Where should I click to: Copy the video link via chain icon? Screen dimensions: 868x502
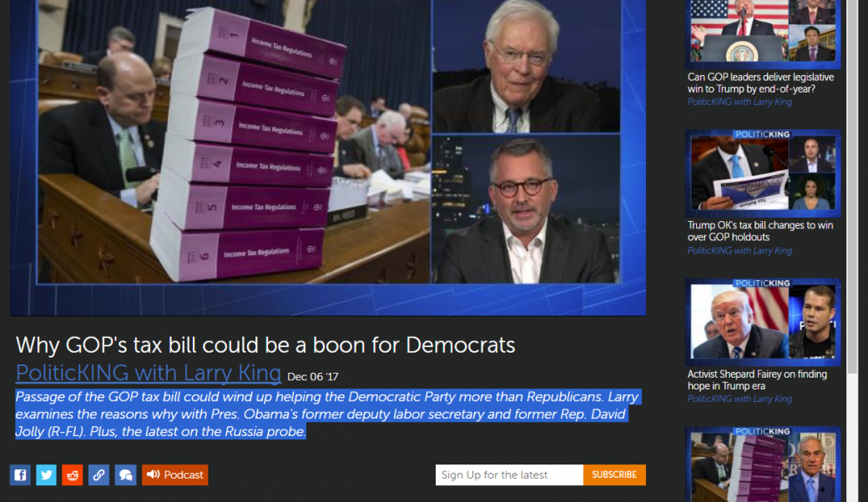click(99, 475)
